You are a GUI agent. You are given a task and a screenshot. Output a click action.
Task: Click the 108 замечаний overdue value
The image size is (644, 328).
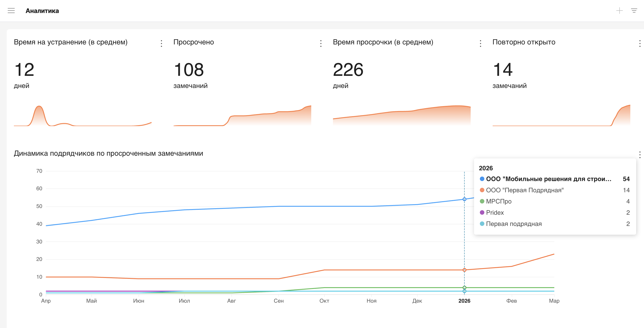189,70
